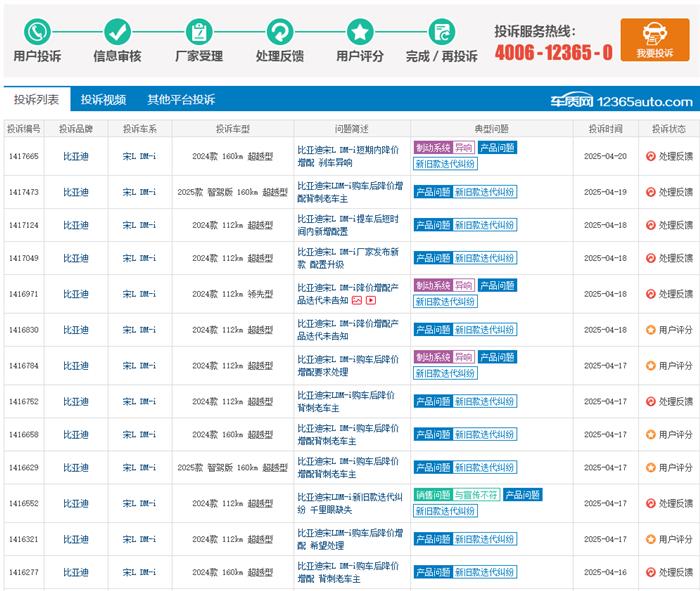The image size is (700, 591).
Task: Click 处理反馈 status icon for complaint 1416277
Action: 650,572
